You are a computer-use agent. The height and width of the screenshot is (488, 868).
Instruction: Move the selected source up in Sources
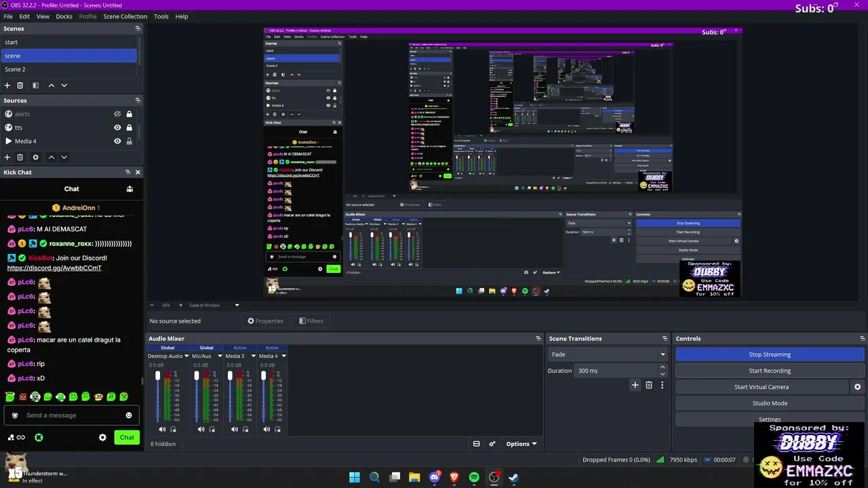[51, 157]
